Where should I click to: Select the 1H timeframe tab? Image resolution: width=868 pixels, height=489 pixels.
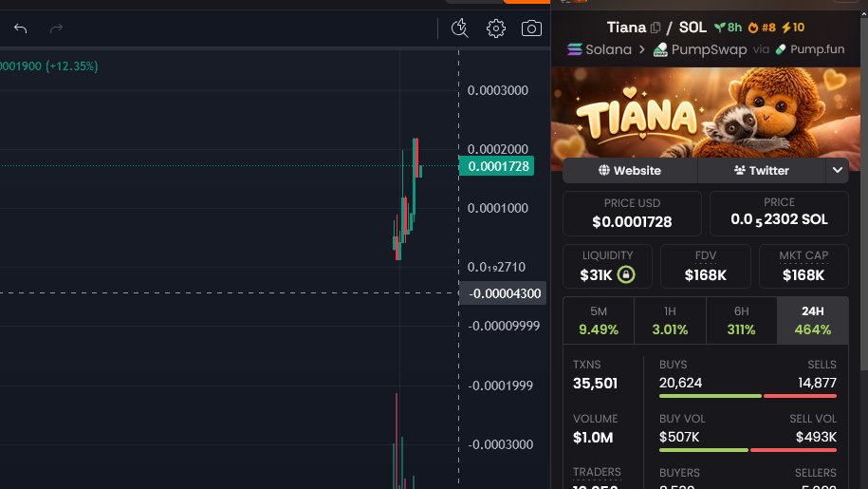click(670, 321)
